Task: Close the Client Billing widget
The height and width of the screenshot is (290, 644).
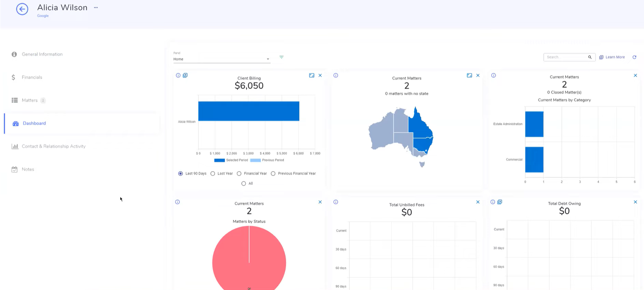Action: pyautogui.click(x=320, y=75)
